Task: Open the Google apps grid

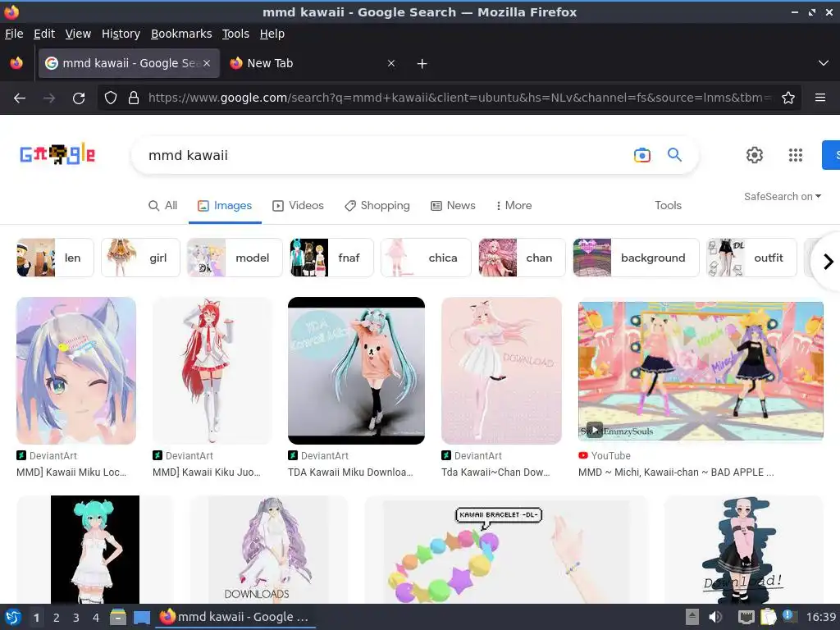Action: tap(796, 155)
